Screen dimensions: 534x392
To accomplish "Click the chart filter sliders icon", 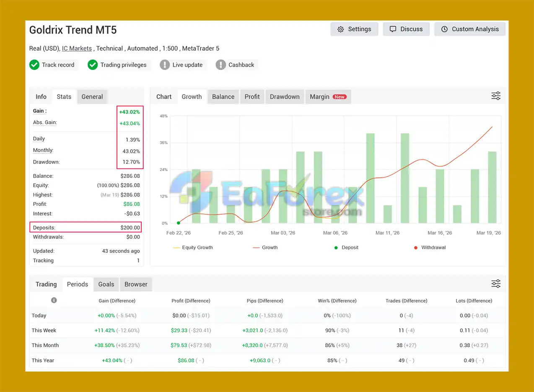I will (x=495, y=96).
